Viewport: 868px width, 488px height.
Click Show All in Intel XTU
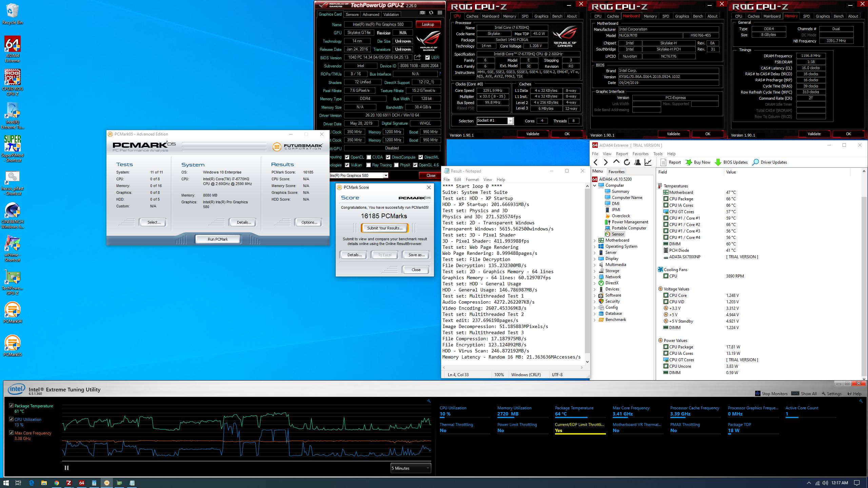point(804,393)
